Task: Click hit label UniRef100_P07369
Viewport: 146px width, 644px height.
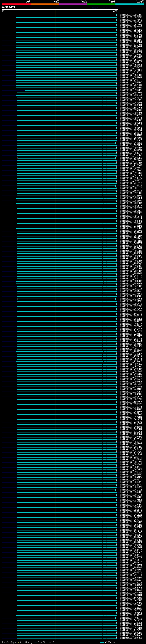Action: point(131,364)
